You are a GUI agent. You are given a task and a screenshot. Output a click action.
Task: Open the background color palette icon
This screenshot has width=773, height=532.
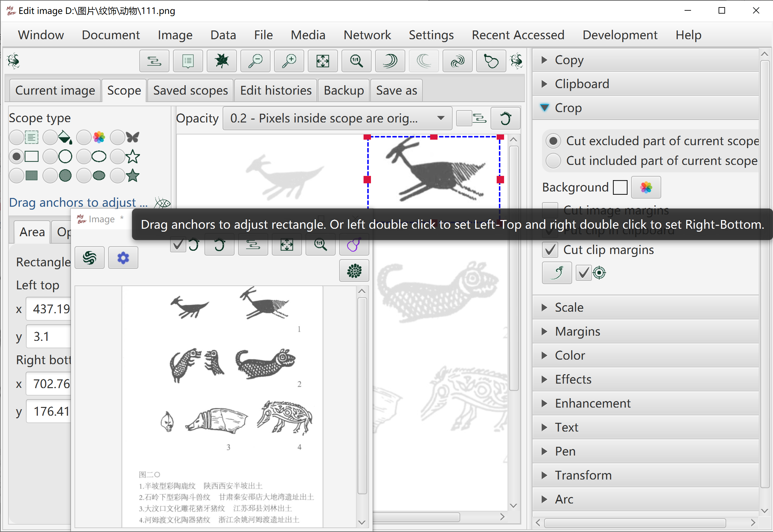[x=646, y=187]
